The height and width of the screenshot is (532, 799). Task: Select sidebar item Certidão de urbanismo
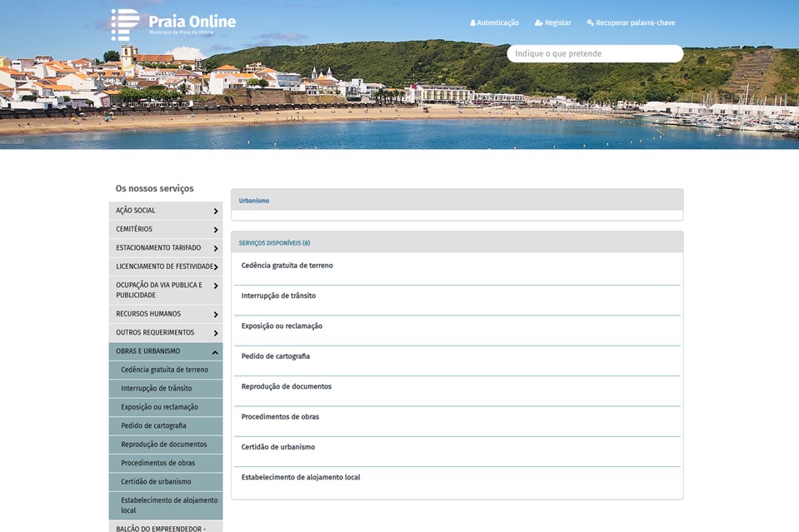(x=156, y=482)
